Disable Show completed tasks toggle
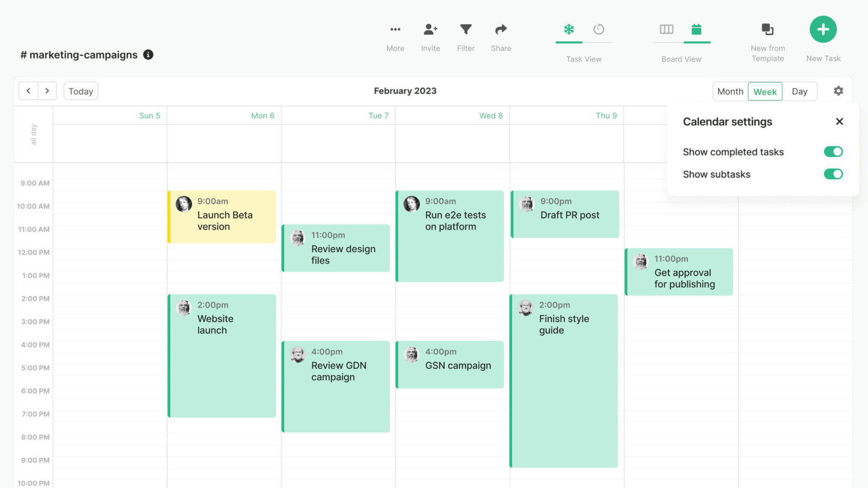 pyautogui.click(x=833, y=152)
